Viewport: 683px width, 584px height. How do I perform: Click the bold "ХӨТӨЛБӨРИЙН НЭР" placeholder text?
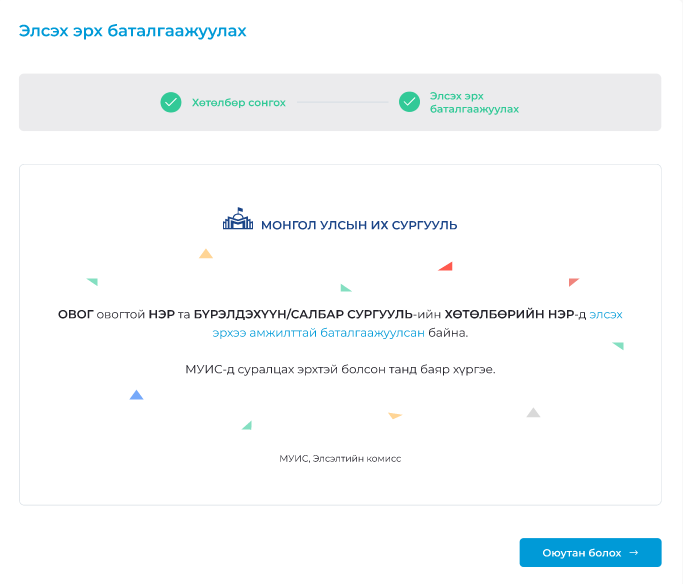509,314
